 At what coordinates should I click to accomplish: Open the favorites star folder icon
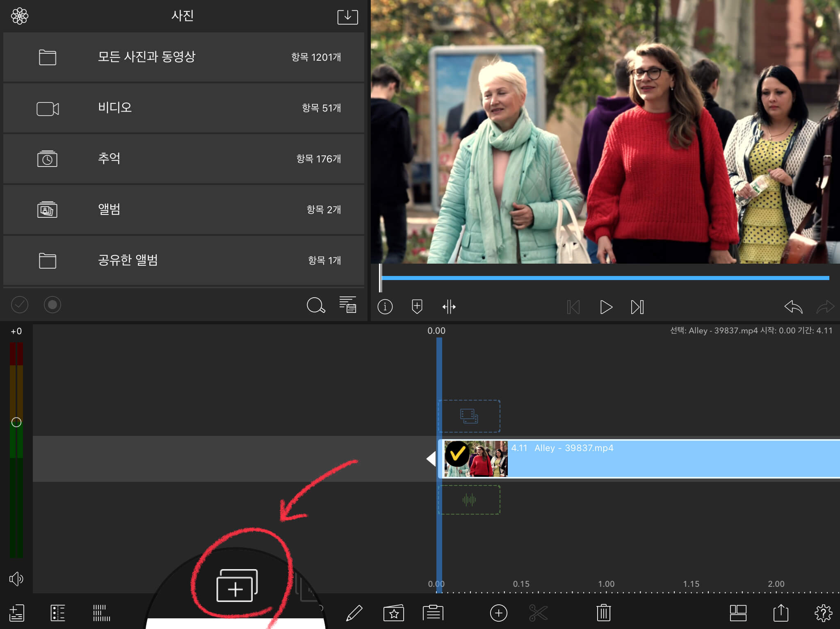[x=393, y=613]
